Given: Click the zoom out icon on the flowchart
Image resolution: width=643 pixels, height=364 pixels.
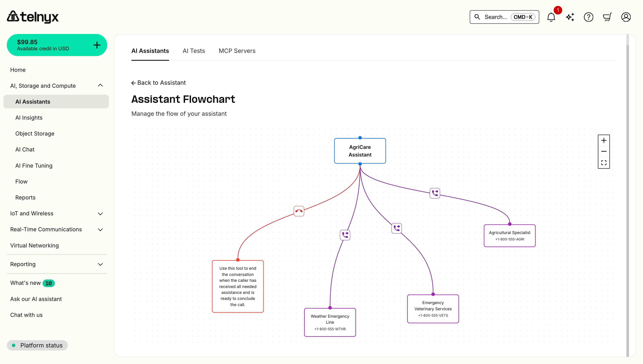Looking at the screenshot, I should (604, 151).
